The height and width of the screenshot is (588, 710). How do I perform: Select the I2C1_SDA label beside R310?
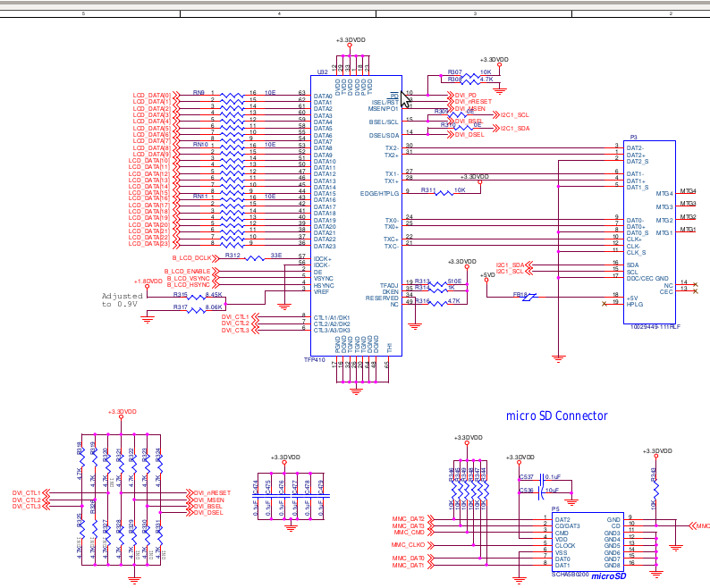(x=515, y=129)
